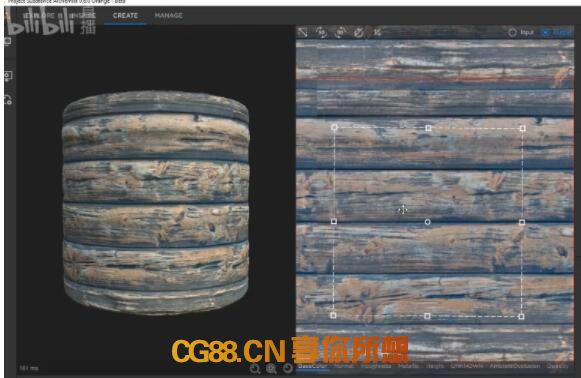581x378 pixels.
Task: Click the circular slash icon in 2D toolbar
Action: [x=359, y=33]
